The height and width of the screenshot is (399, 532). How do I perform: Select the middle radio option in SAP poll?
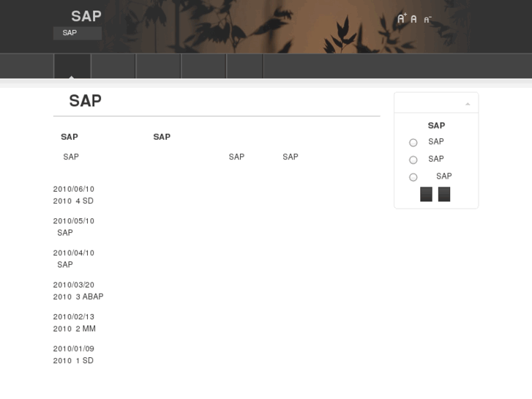pos(413,160)
